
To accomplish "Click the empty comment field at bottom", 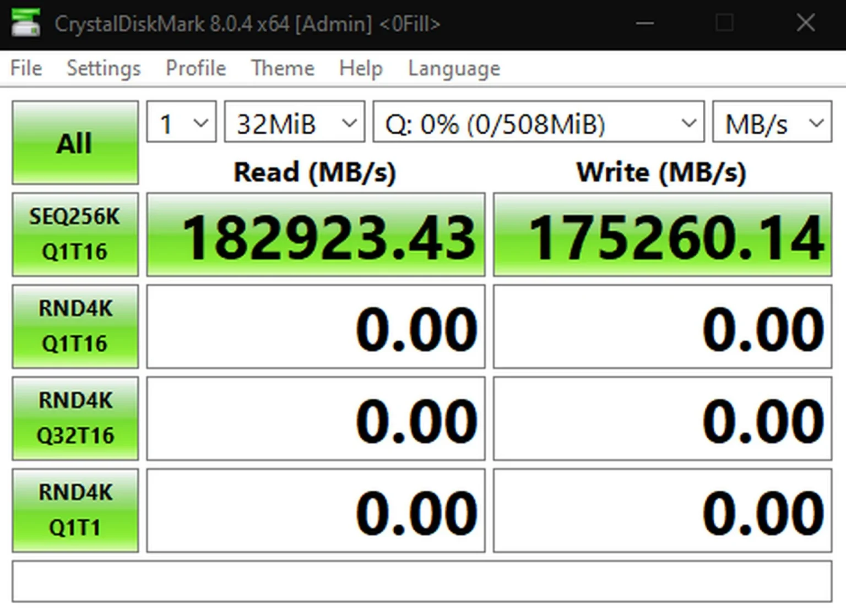I will (422, 581).
